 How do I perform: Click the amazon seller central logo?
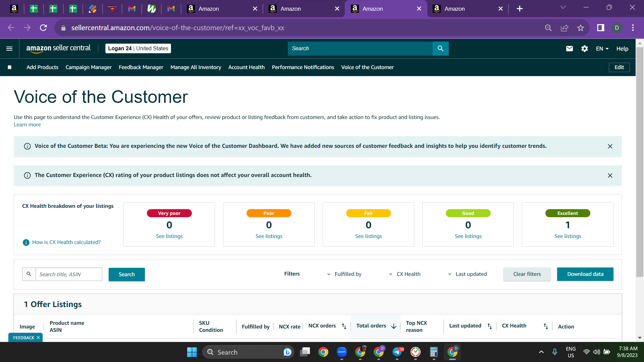point(58,48)
